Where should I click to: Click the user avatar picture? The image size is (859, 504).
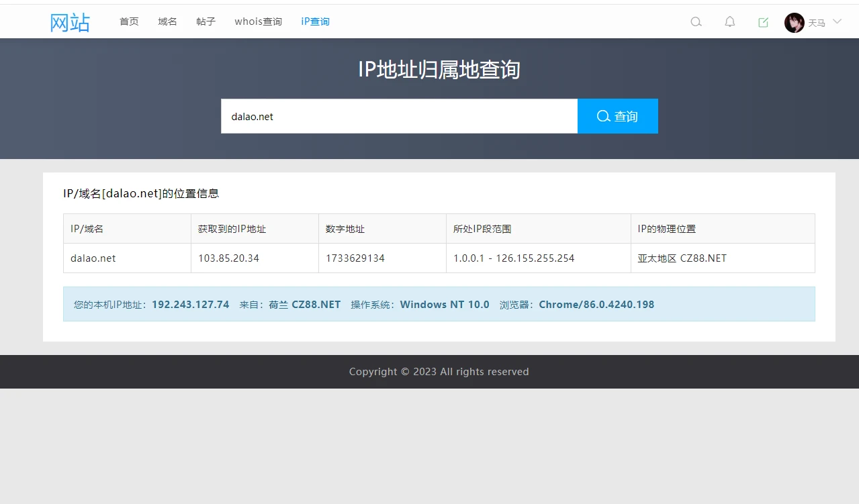(794, 23)
